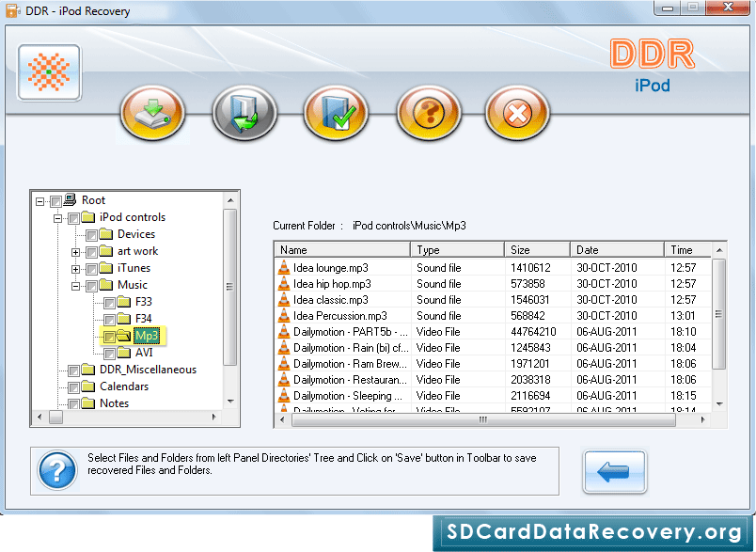756x552 pixels.
Task: Check the iTunes folder checkbox
Action: pyautogui.click(x=91, y=269)
